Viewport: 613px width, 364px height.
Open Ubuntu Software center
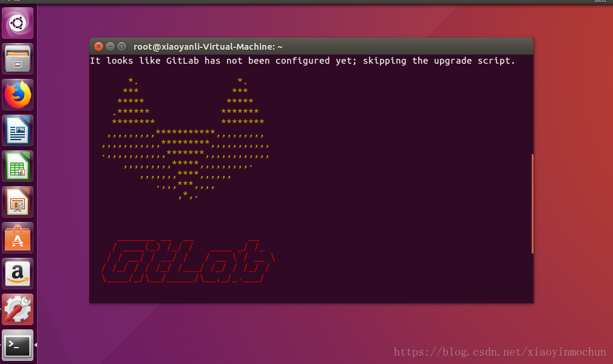pos(18,238)
